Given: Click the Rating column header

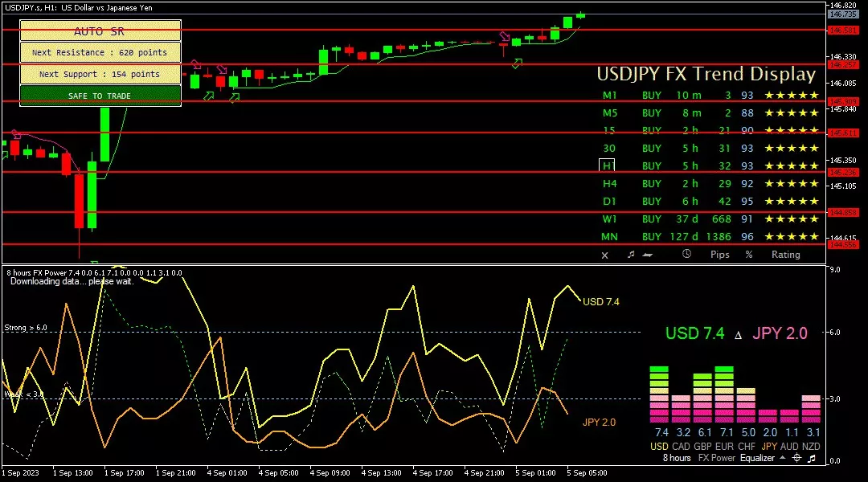Looking at the screenshot, I should pos(786,255).
